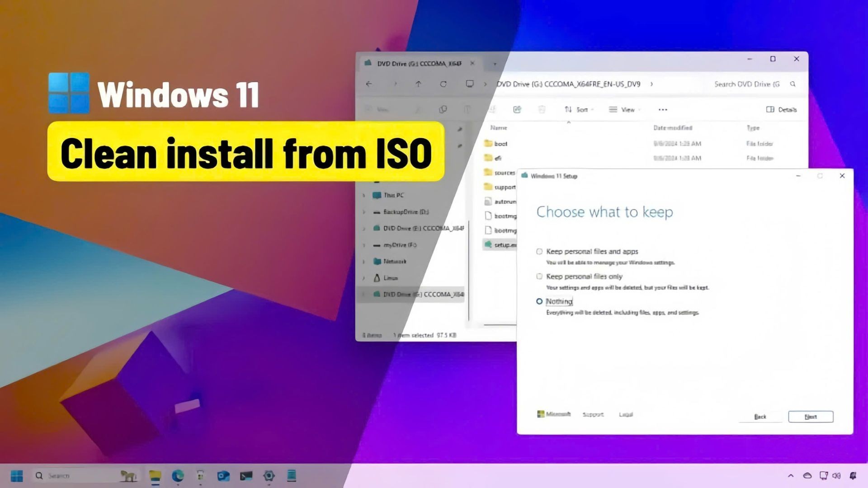The image size is (868, 488).
Task: Click the Back arrow in File Explorer
Action: [369, 84]
